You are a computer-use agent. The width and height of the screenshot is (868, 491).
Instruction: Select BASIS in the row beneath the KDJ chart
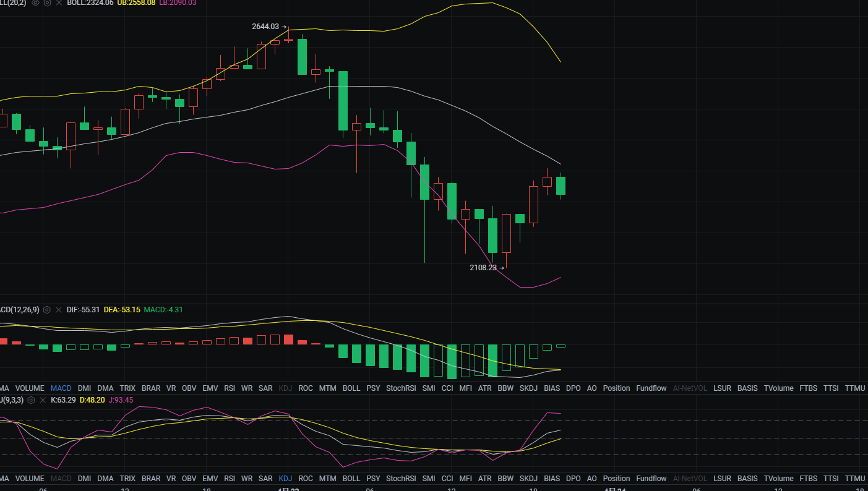point(747,479)
